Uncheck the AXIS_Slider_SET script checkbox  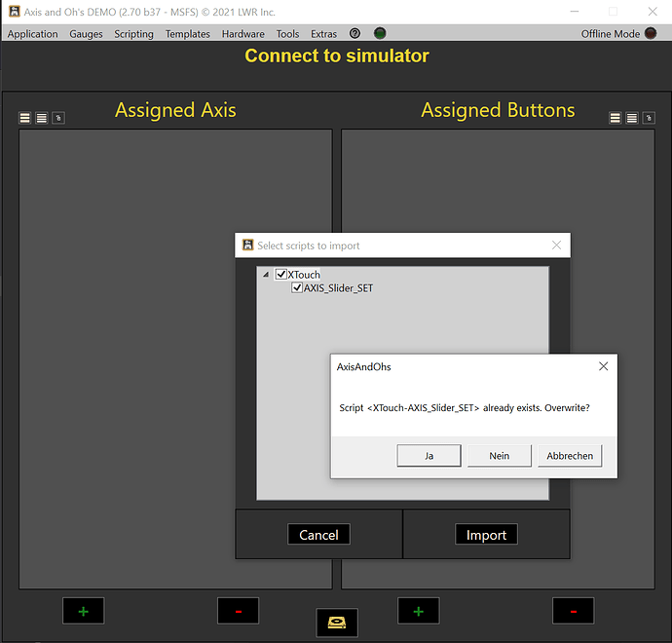point(297,287)
